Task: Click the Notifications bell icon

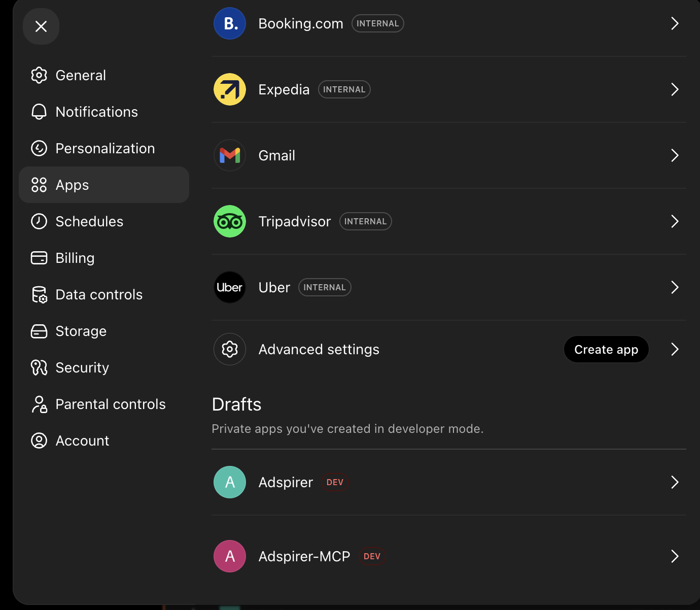Action: [39, 112]
